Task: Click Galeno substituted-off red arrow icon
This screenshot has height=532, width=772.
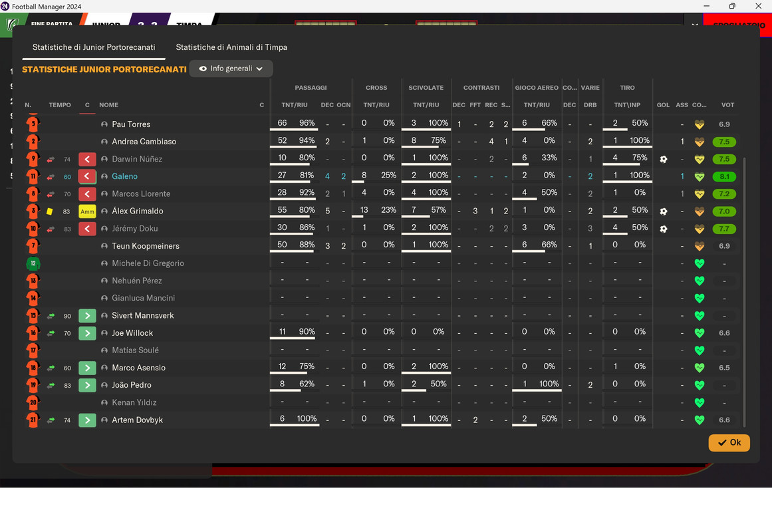Action: (87, 176)
